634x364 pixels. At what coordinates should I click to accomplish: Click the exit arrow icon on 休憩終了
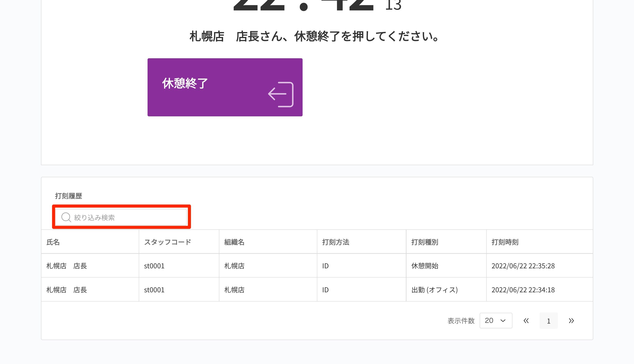281,95
